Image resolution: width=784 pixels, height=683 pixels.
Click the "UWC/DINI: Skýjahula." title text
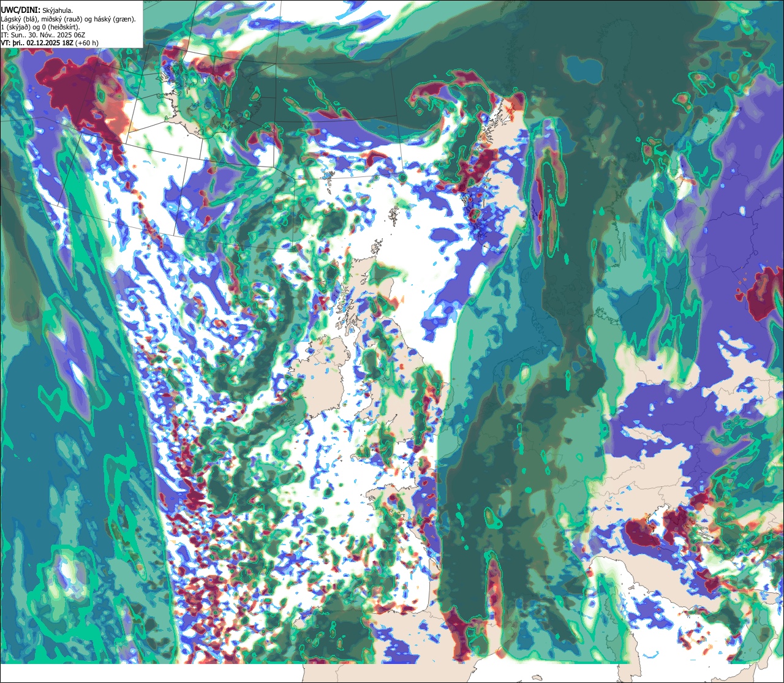tap(37, 10)
